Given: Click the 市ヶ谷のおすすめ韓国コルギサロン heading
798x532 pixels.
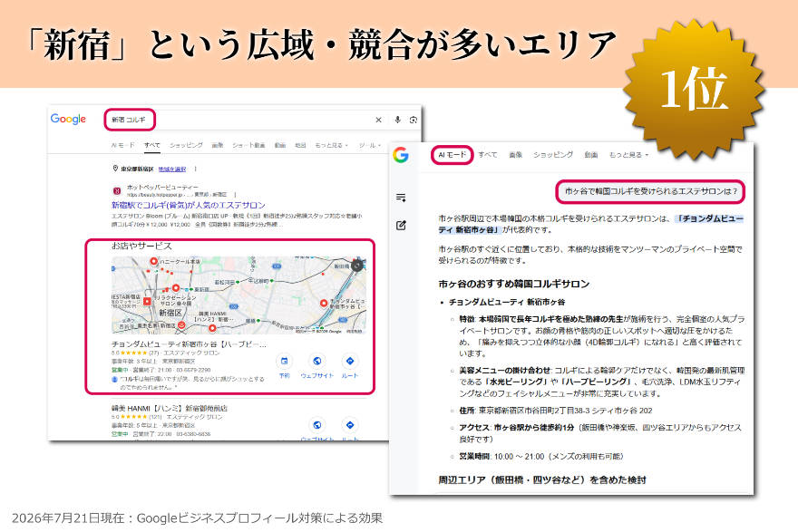Looking at the screenshot, I should (x=514, y=284).
